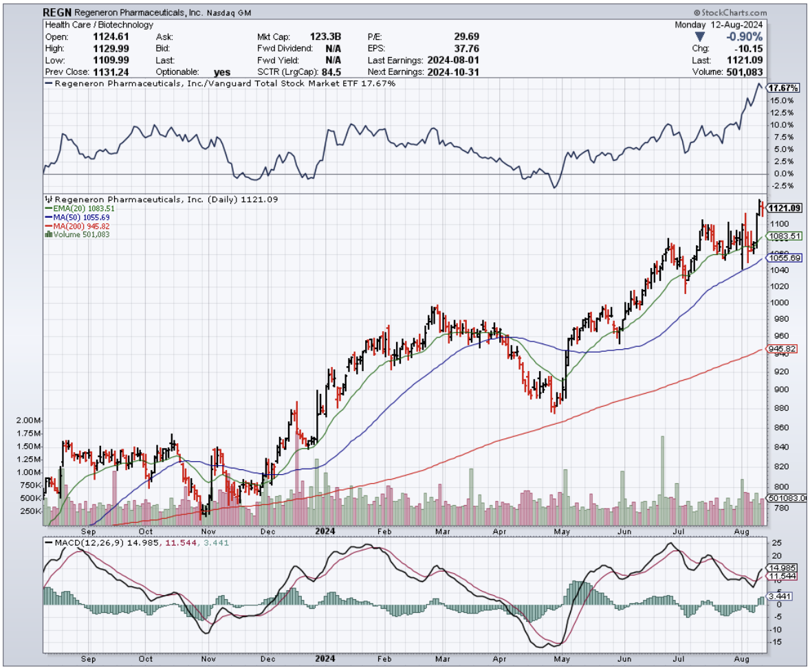Click the volume bars icon in legend
This screenshot has width=810, height=672.
point(48,234)
